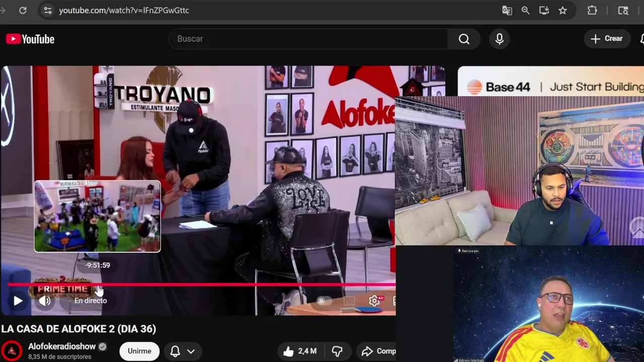Mute the video volume
Viewport: 644px width, 362px height.
coord(45,301)
